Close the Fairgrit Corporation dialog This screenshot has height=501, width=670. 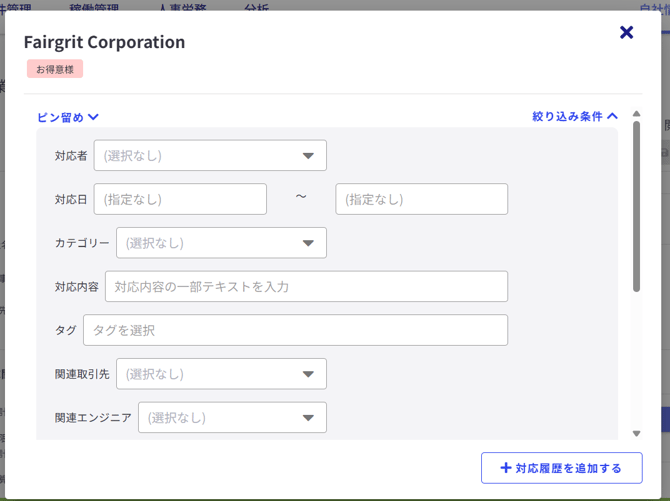626,32
